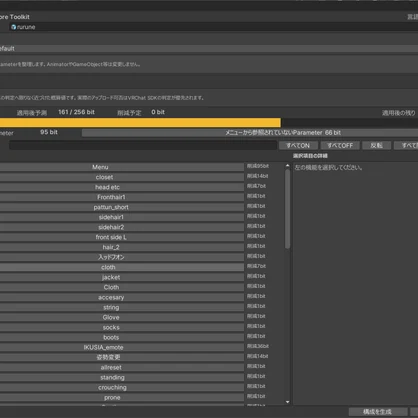Select the IKUSIA_emote row
Viewport: 418px width, 418px height.
tap(122, 347)
